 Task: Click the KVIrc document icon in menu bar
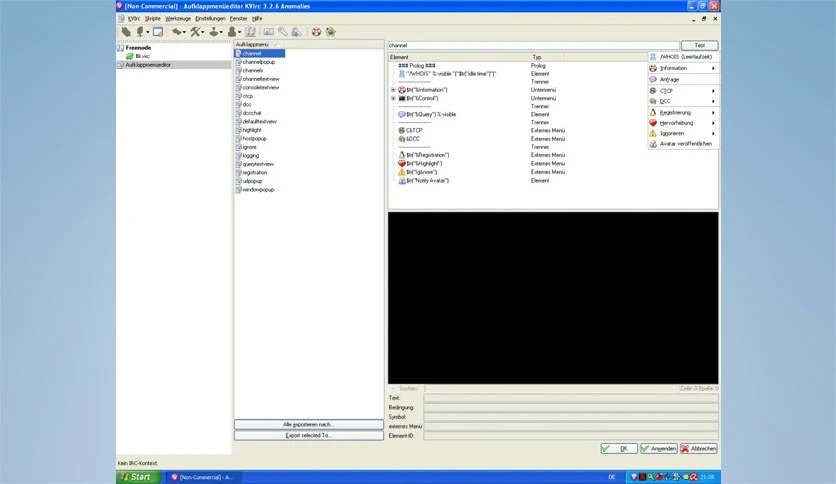coord(121,18)
